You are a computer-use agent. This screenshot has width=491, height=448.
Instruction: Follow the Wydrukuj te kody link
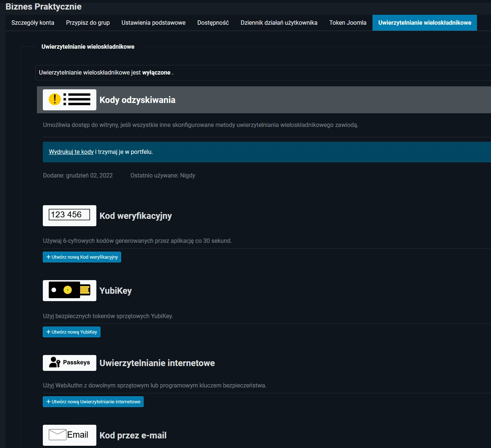[71, 152]
